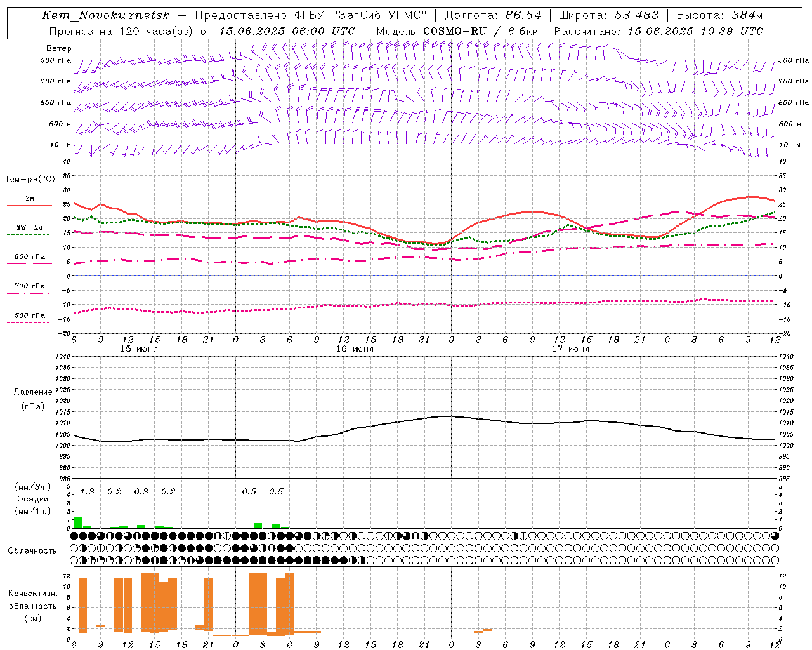Jump to the 17 июня date label

570,349
